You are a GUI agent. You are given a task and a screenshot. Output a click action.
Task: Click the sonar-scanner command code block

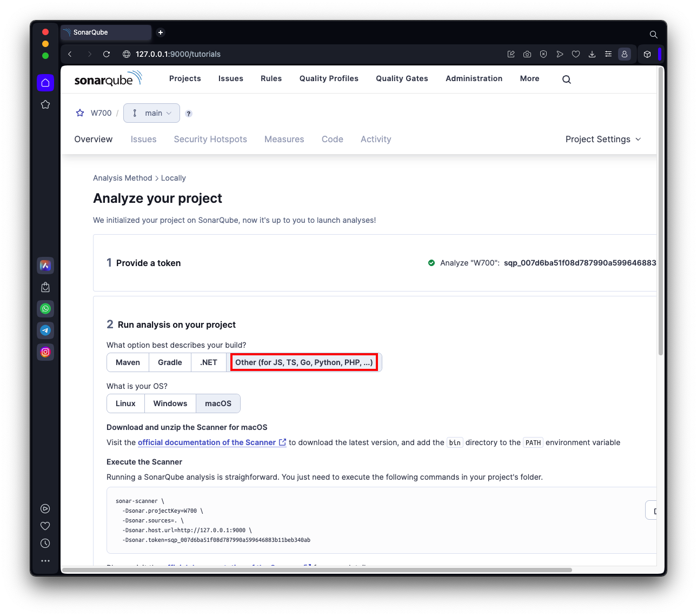pyautogui.click(x=381, y=520)
